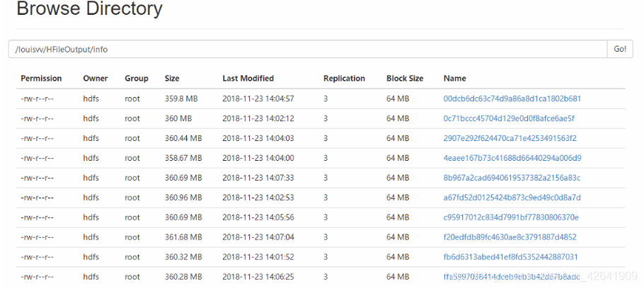Open file link starting with 00dcb6dc
This screenshot has width=644, height=289.
512,98
